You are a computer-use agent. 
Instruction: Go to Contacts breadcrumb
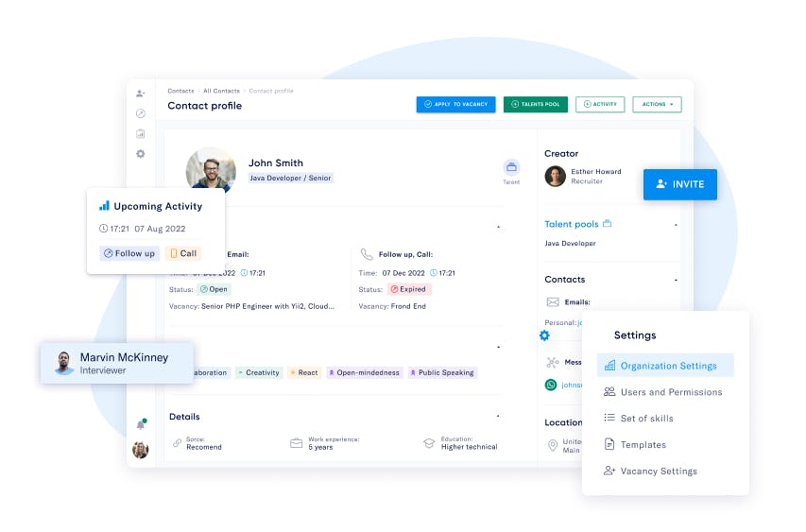coord(180,91)
